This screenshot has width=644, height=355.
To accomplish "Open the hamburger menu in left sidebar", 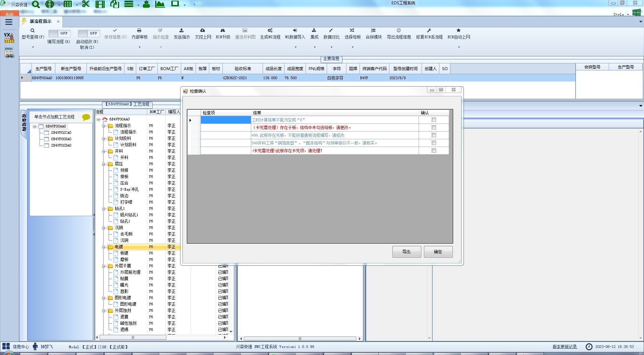I will click(9, 22).
